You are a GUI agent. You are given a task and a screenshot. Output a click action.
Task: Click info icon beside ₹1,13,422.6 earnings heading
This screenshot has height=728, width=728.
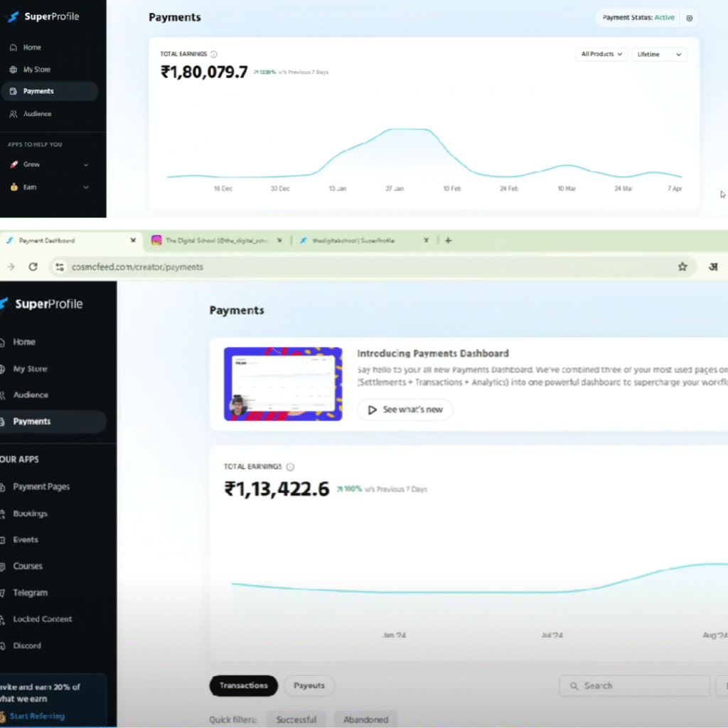290,467
